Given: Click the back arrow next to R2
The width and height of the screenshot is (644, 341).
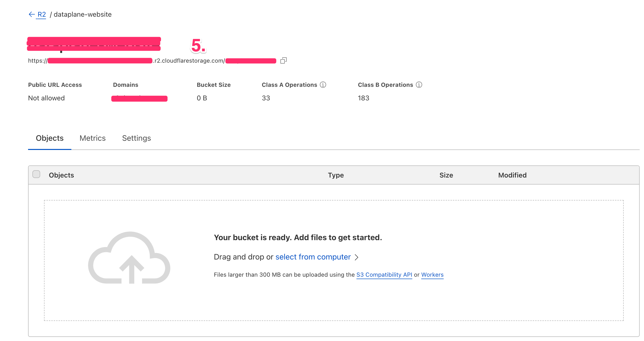Looking at the screenshot, I should click(x=31, y=15).
